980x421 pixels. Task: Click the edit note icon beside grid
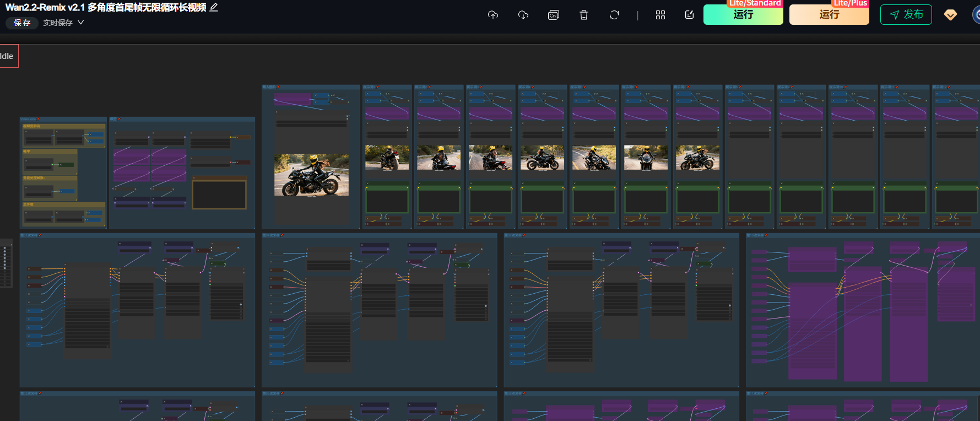pos(689,15)
